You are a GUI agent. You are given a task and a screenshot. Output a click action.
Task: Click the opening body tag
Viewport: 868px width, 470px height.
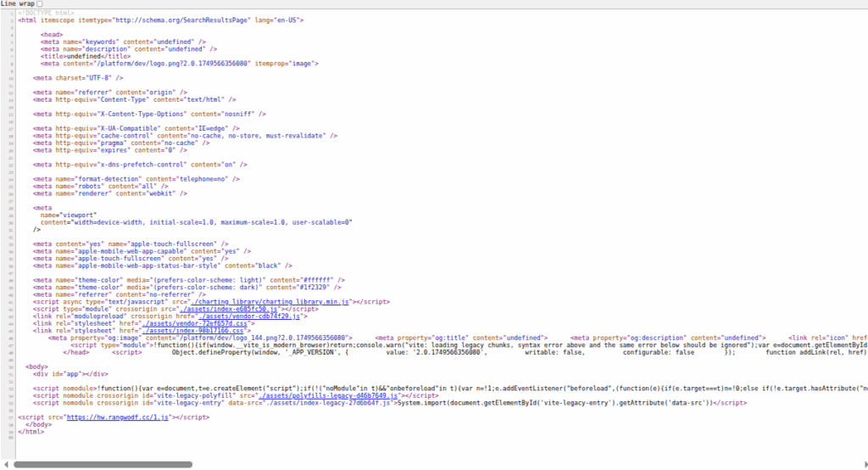tap(37, 366)
